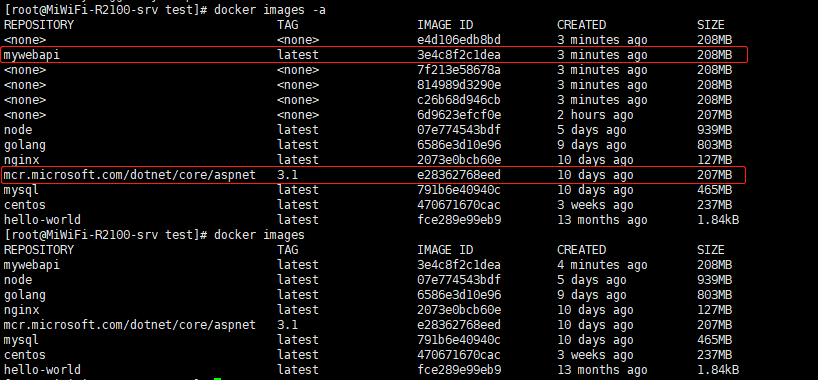Click 3e4c8f2c1dea in the '4 minutes ago' row
Viewport: 818px width, 380px height.
point(459,265)
